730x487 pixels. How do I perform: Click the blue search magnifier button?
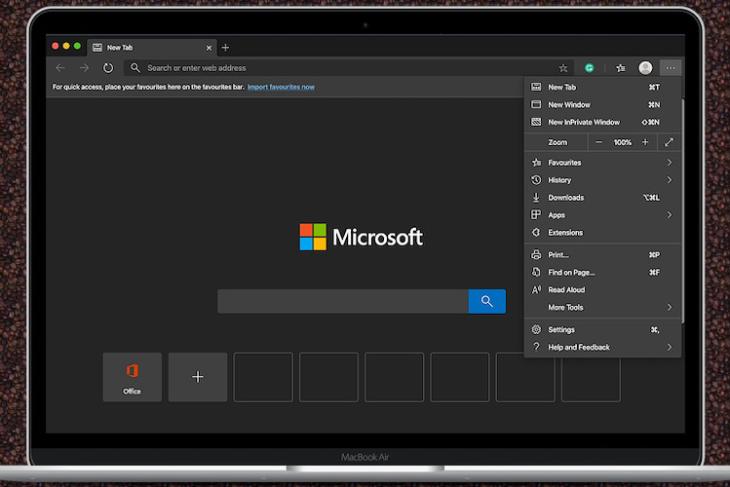coord(487,301)
